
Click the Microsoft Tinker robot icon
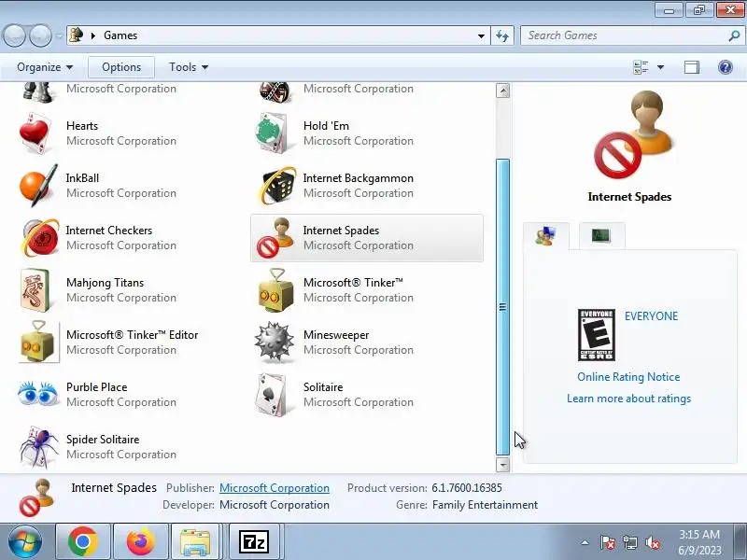coord(275,290)
